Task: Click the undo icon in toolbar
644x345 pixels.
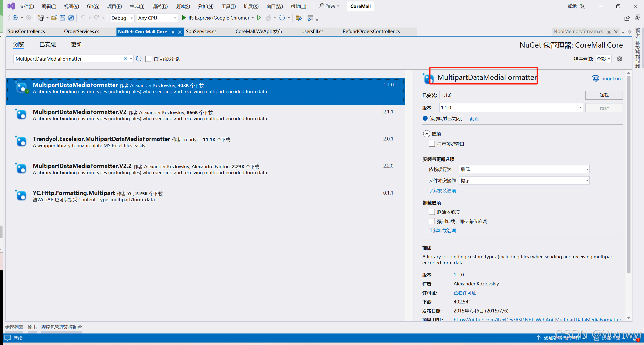Action: [x=83, y=18]
